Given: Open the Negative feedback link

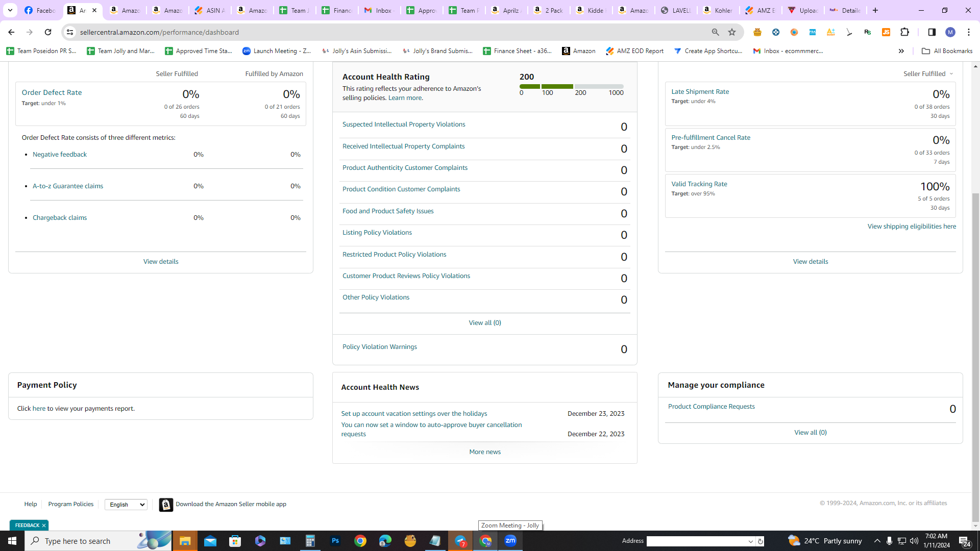Looking at the screenshot, I should 60,155.
